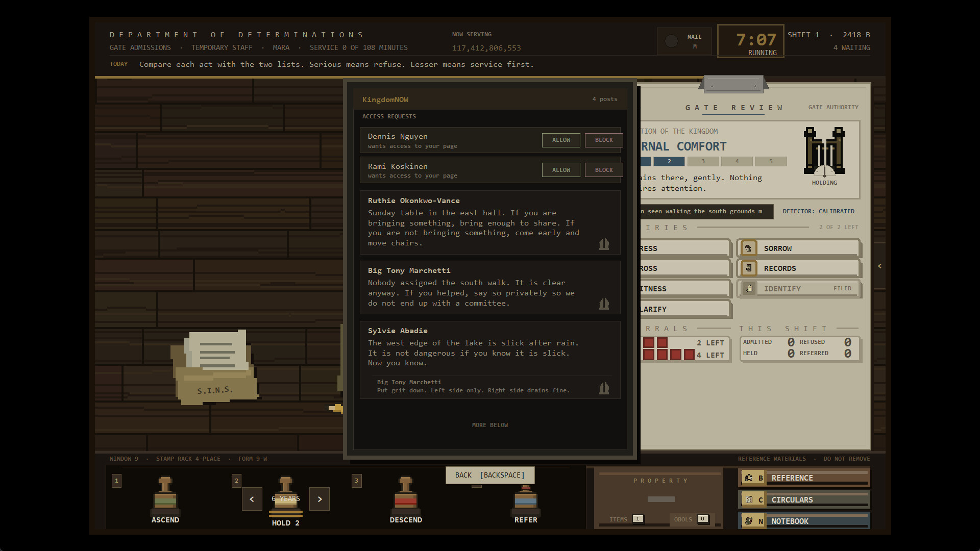Open the NOTEBOOK materials tab
Viewport: 980px width, 551px height.
(x=804, y=521)
